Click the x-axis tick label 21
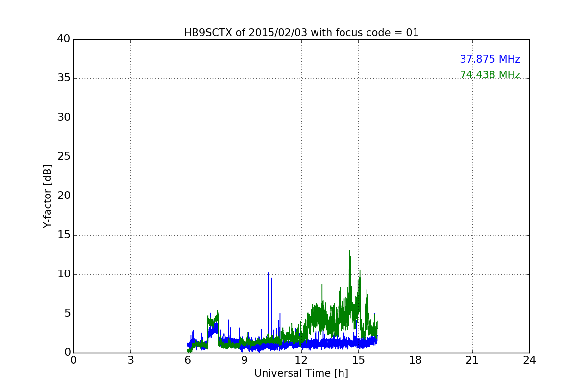This screenshot has height=392, width=588. (x=472, y=360)
